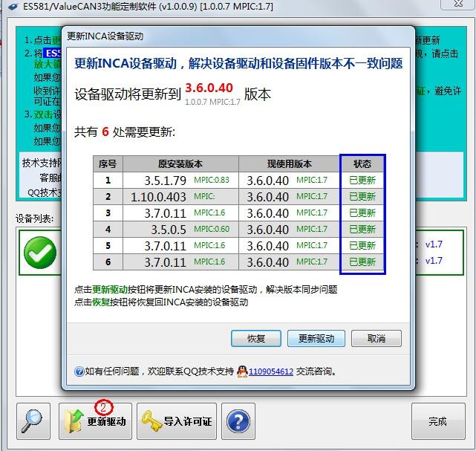The width and height of the screenshot is (476, 451).
Task: Click the 设备列表 label in main window
Action: pyautogui.click(x=34, y=218)
